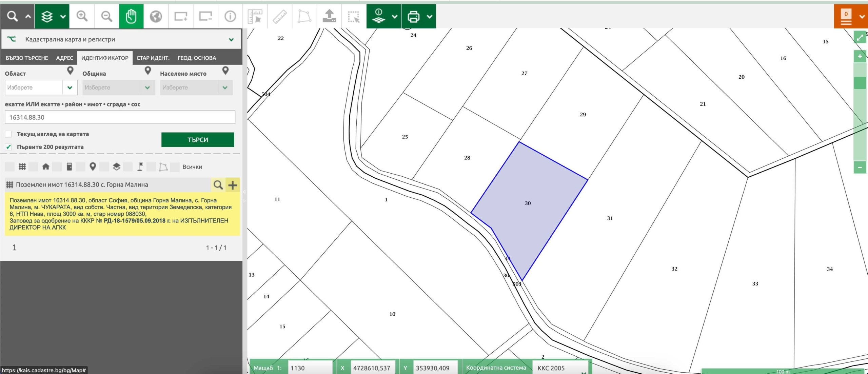Click parcel labeled 31 on the map
This screenshot has width=868, height=374.
[x=610, y=218]
